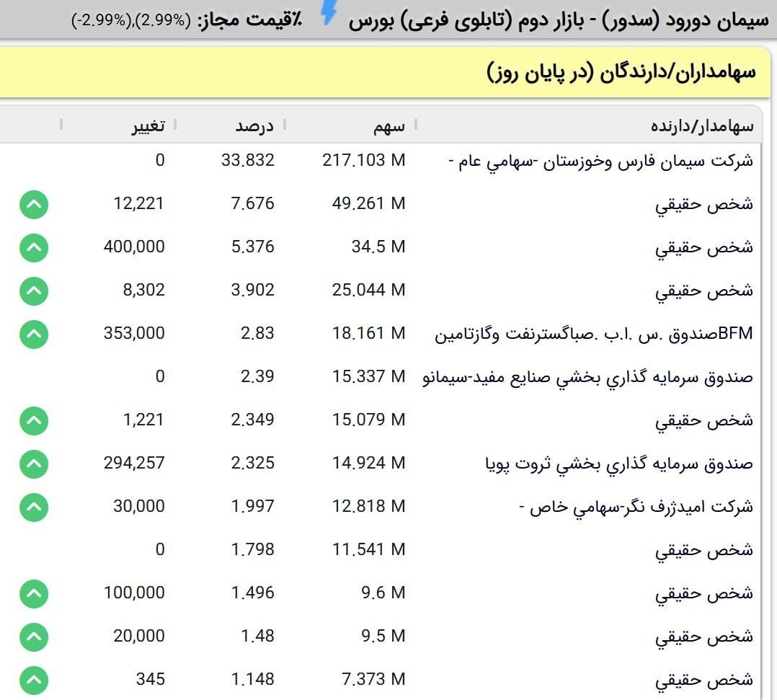Click the سهم column header
Viewport: 777px width, 700px height.
coord(389,126)
